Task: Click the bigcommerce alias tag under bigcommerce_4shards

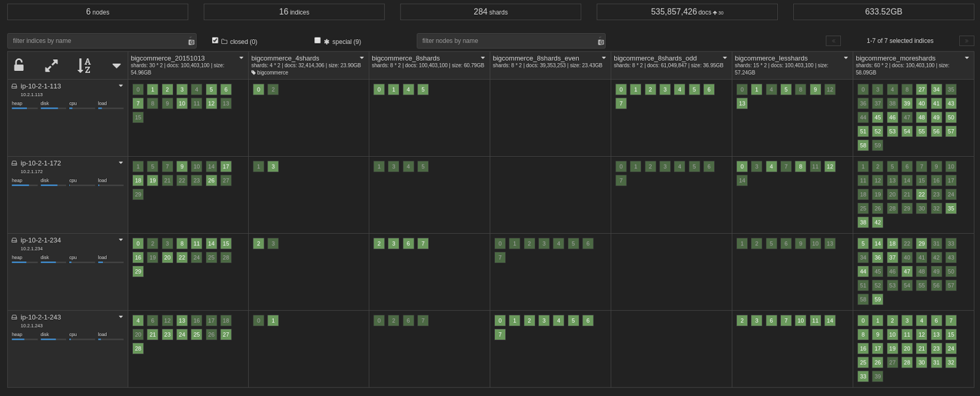Action: [269, 72]
